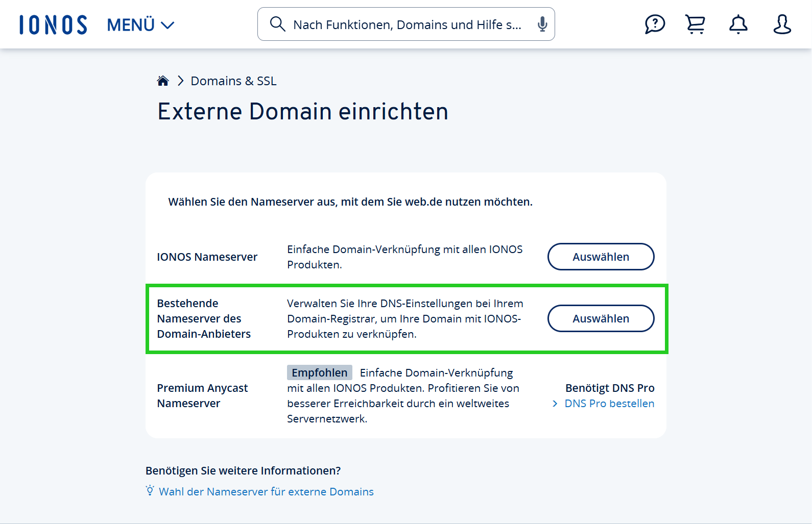Select IONOS Nameserver via Auswählen
The width and height of the screenshot is (812, 524).
[x=601, y=257]
